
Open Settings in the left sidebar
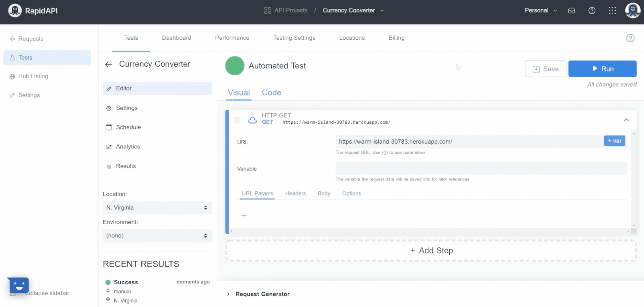[x=29, y=95]
